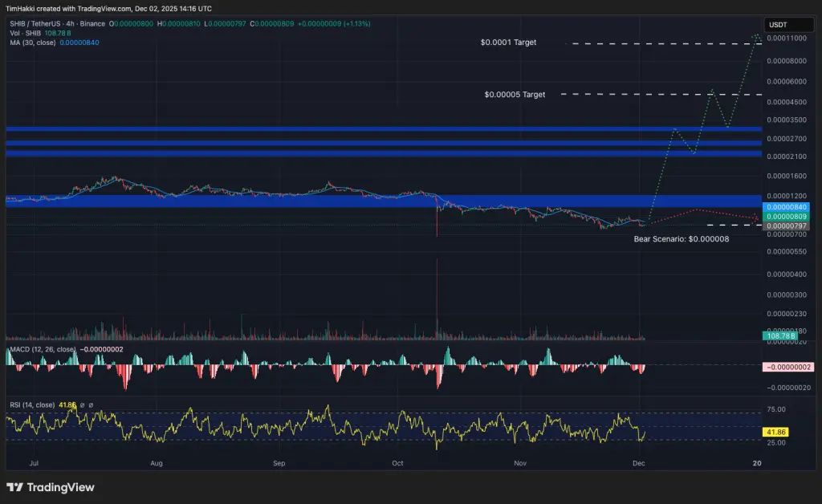Click the $0.00005 Target label

click(x=515, y=95)
